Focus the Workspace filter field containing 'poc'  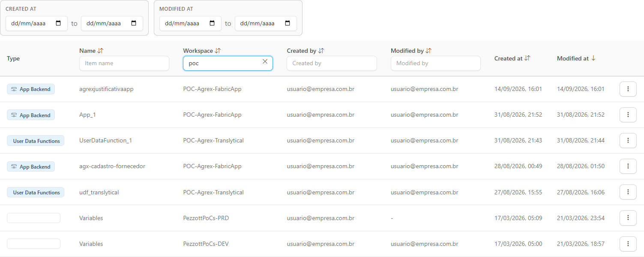228,63
